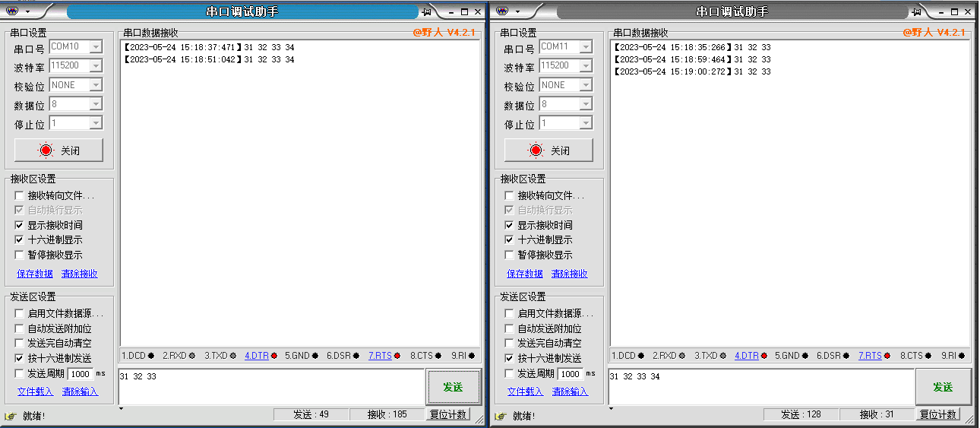Click the 清除接收 link in left window
This screenshot has height=428, width=980.
[79, 274]
